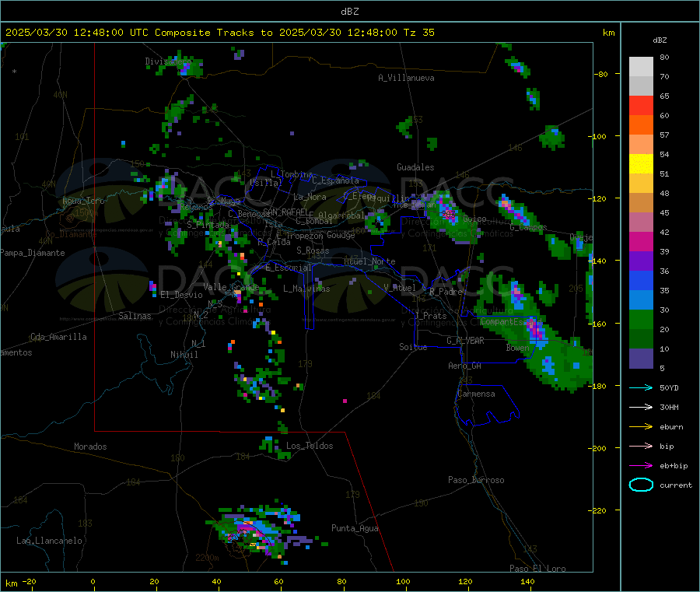Click the 'A_Villanueva' map label
Viewport: 700px width, 592px height.
point(406,78)
